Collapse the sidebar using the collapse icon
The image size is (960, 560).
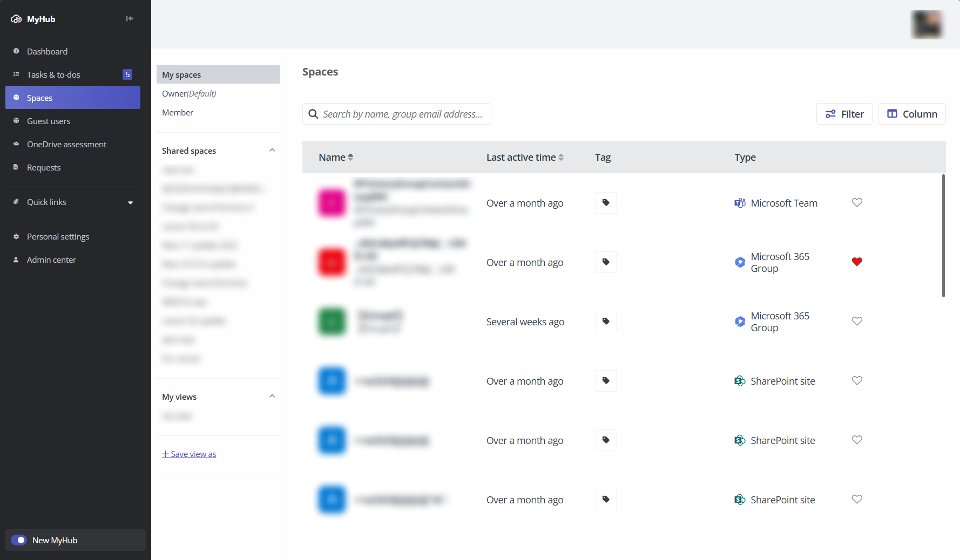coord(130,18)
